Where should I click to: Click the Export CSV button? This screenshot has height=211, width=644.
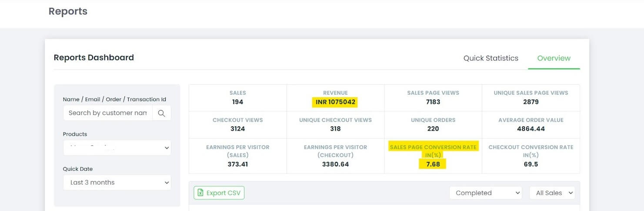(219, 193)
